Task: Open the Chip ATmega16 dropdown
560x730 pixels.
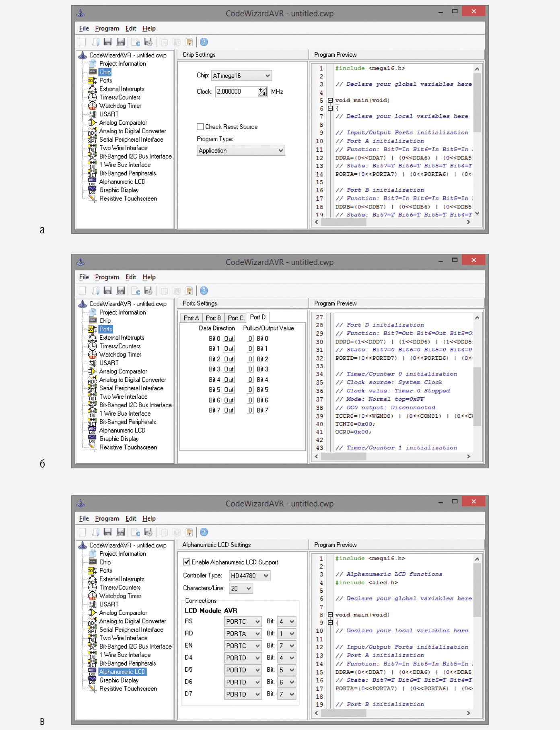Action: pyautogui.click(x=241, y=76)
